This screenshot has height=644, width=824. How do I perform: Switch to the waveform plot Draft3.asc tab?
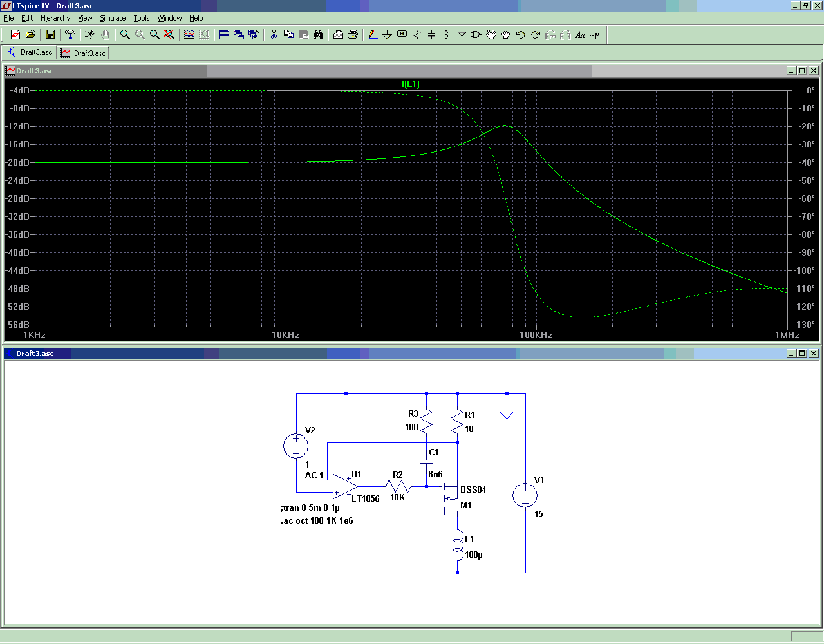83,53
